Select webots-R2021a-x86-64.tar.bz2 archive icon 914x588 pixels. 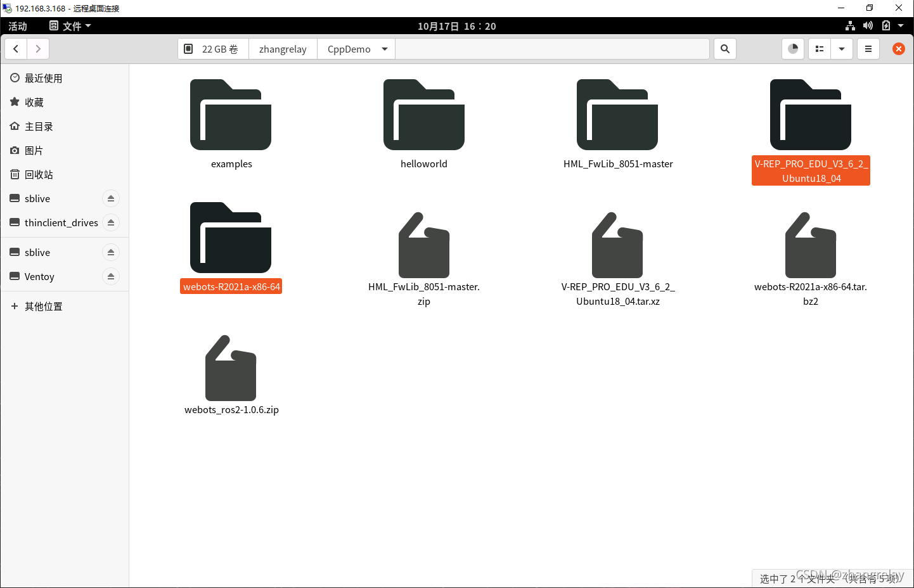pos(811,245)
